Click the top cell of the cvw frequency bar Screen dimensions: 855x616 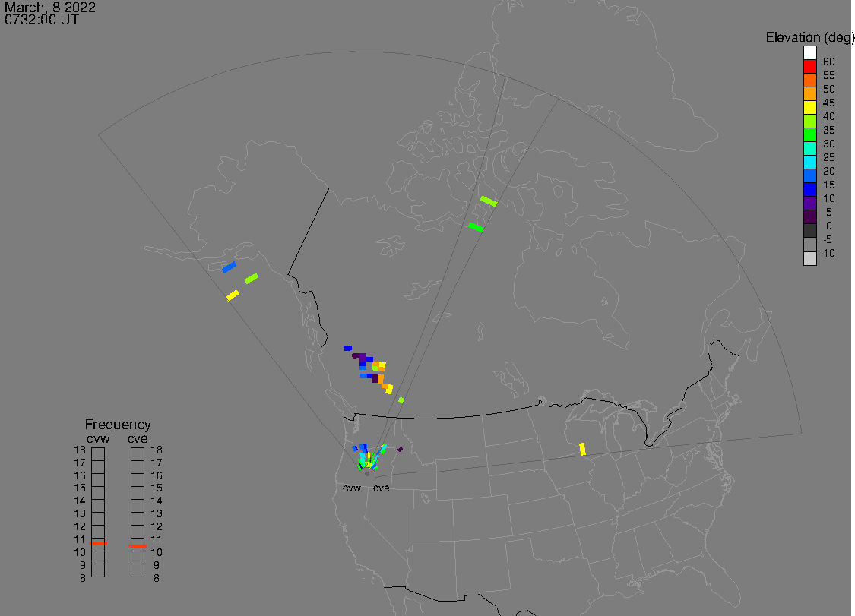click(98, 454)
